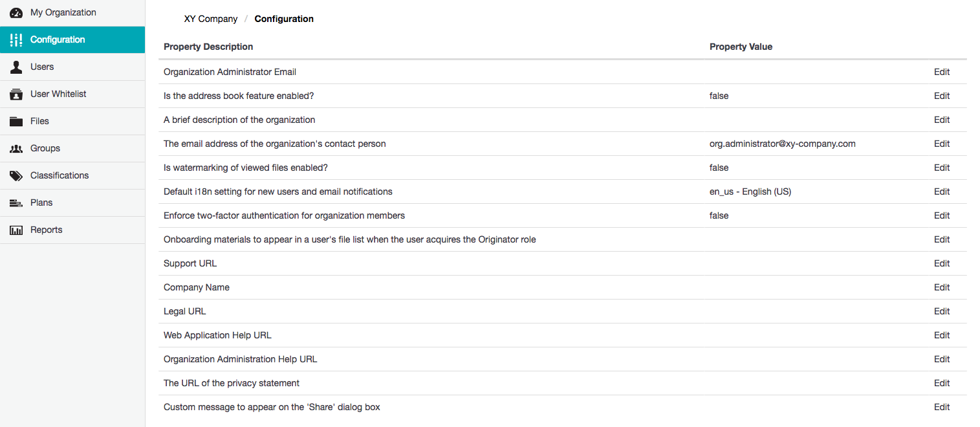Click the Files folder icon
Viewport: 980px width, 427px height.
tap(16, 121)
